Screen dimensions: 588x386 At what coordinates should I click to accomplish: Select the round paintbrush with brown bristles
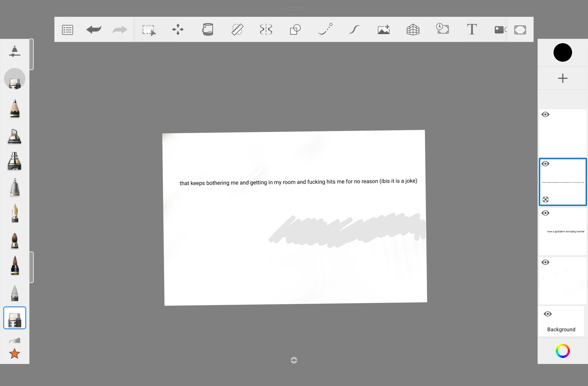coord(15,240)
